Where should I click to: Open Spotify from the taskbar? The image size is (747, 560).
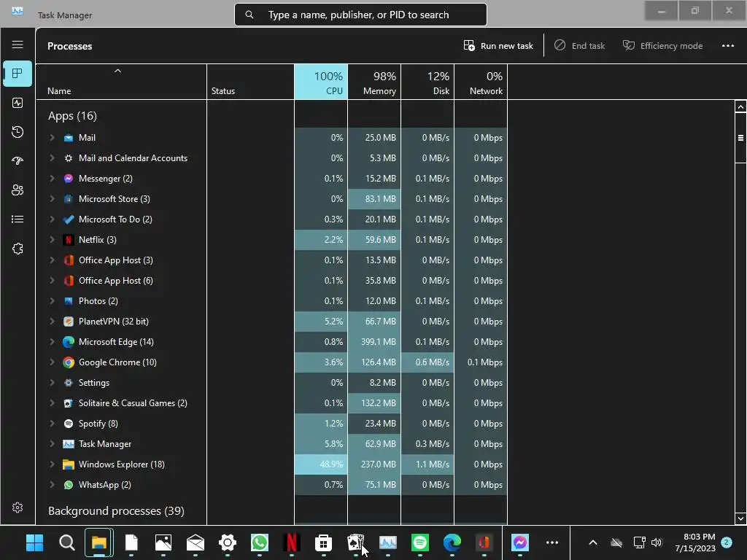tap(420, 542)
